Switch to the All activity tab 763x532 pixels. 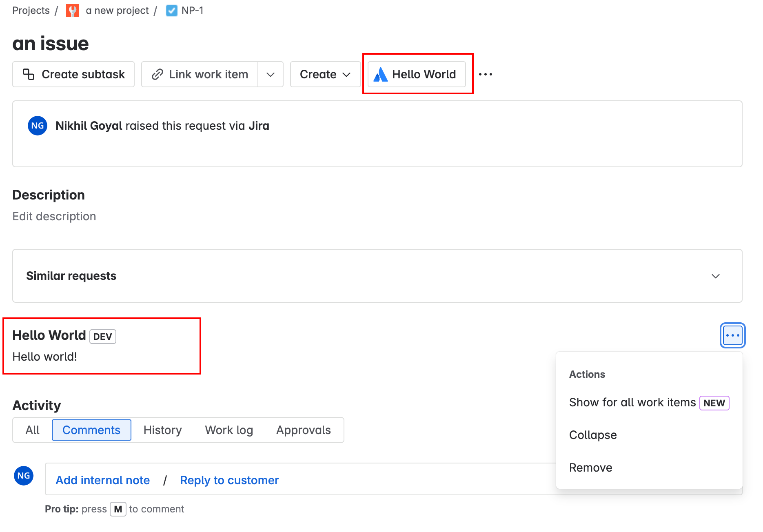pyautogui.click(x=33, y=430)
